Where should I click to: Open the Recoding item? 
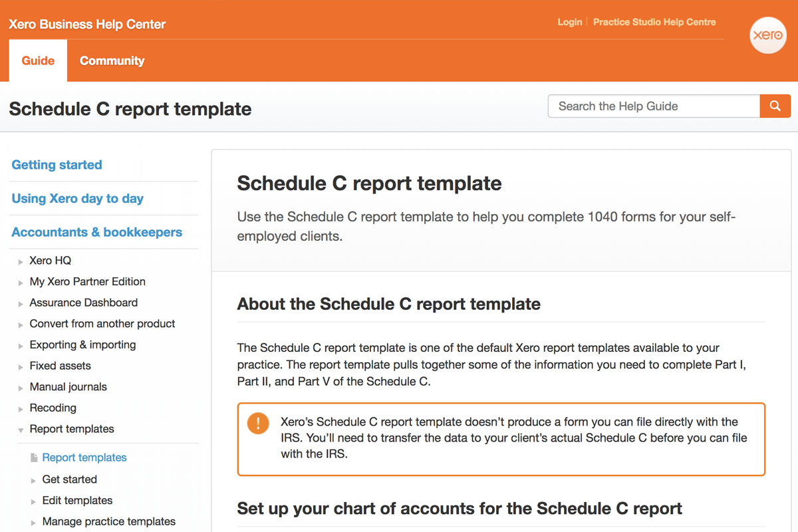53,408
